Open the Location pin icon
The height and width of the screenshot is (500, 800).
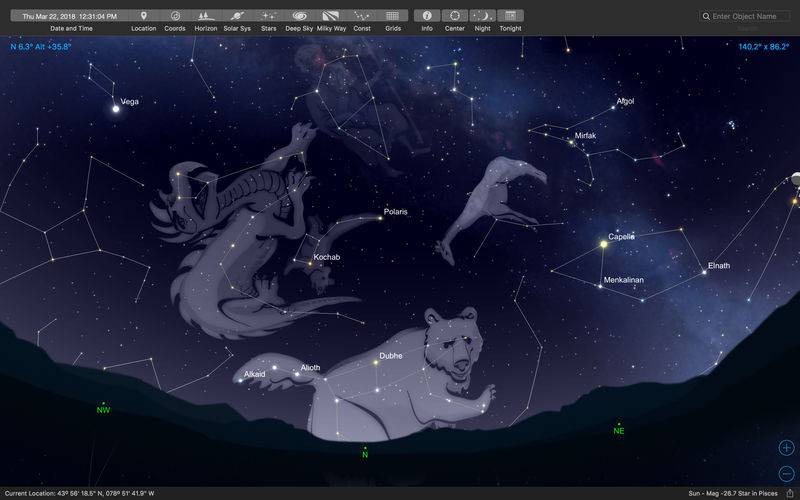[x=144, y=16]
